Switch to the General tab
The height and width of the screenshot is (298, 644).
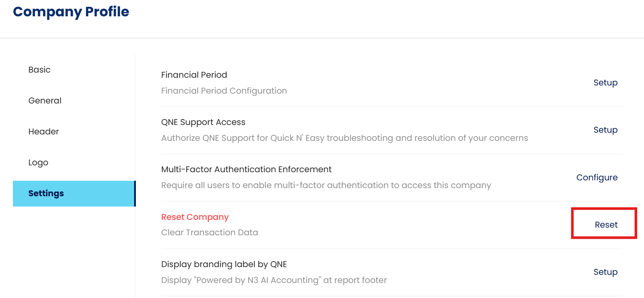tap(45, 100)
